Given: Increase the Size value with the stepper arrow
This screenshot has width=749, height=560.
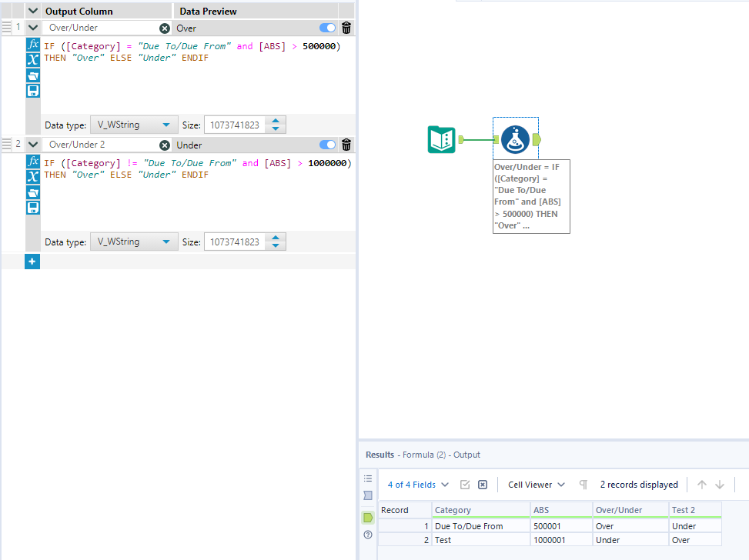Looking at the screenshot, I should coord(276,120).
